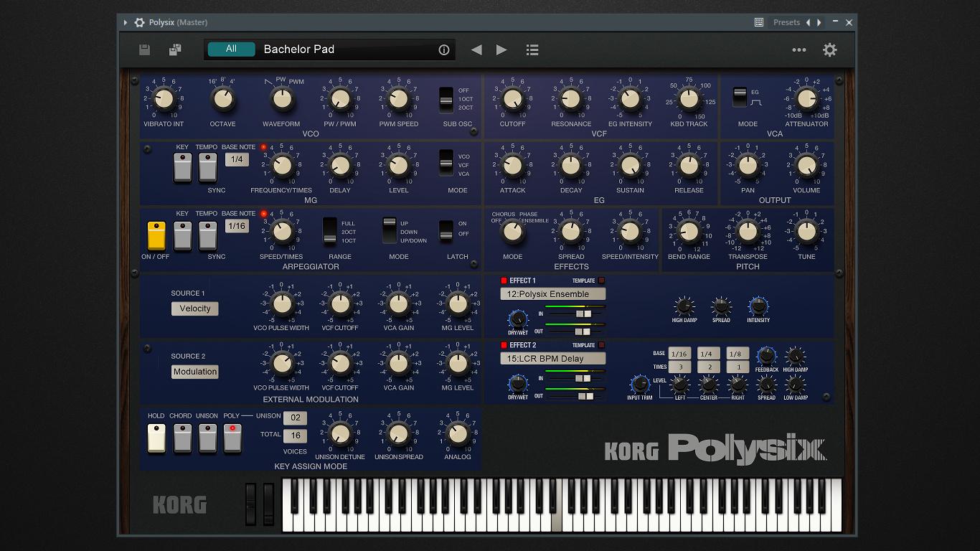Image resolution: width=980 pixels, height=551 pixels.
Task: Go to next preset with right arrow
Action: (x=501, y=50)
